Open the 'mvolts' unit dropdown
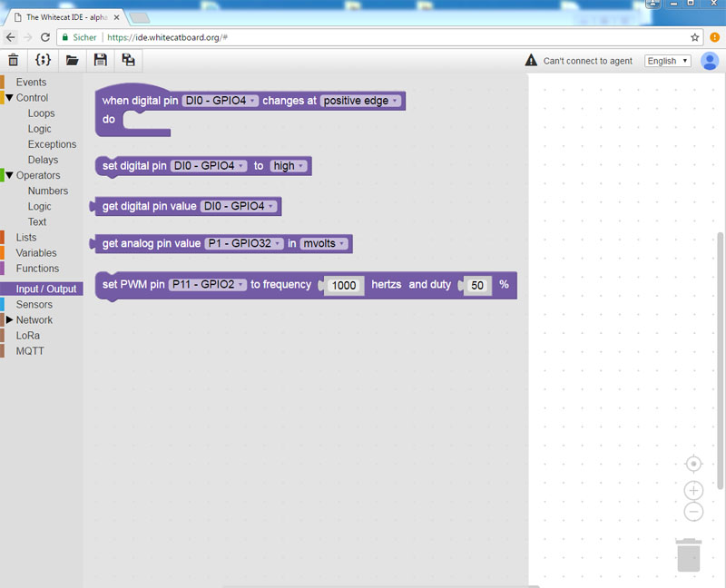 coord(324,243)
